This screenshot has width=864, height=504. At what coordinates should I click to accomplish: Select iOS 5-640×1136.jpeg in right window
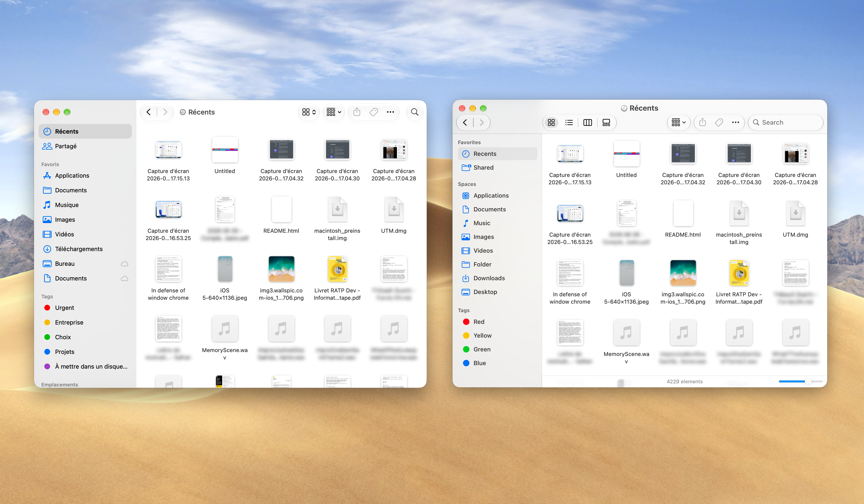[626, 282]
